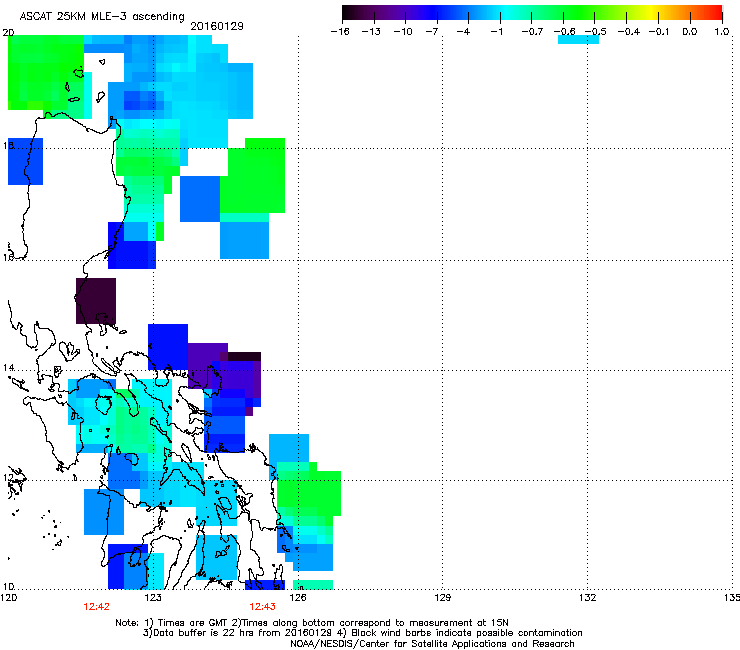Click the 129 longitude axis label
The width and height of the screenshot is (740, 650).
[x=442, y=598]
